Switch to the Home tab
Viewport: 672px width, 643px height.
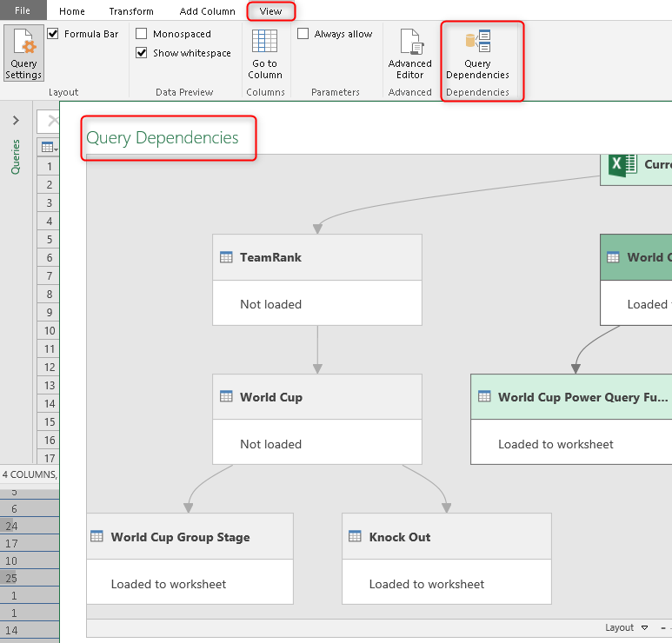(72, 11)
